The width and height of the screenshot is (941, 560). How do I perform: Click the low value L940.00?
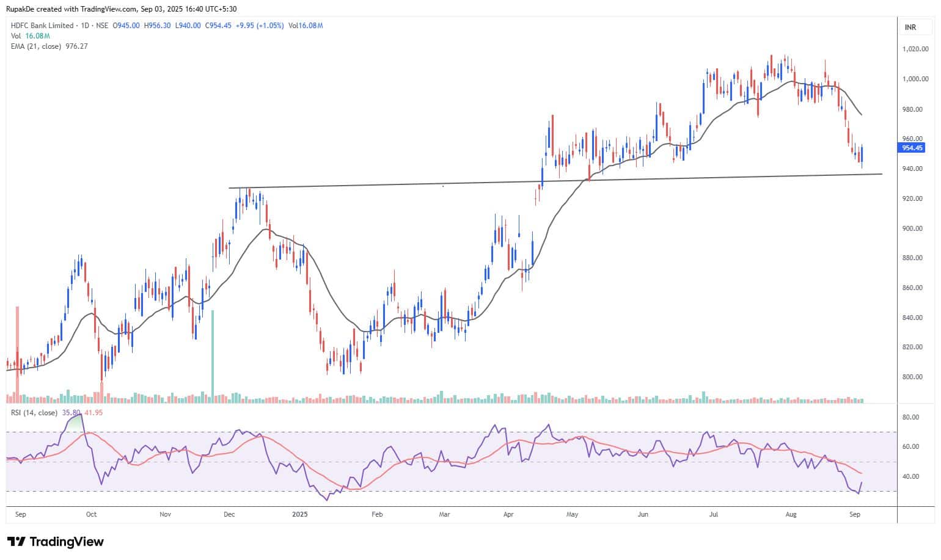pos(188,26)
